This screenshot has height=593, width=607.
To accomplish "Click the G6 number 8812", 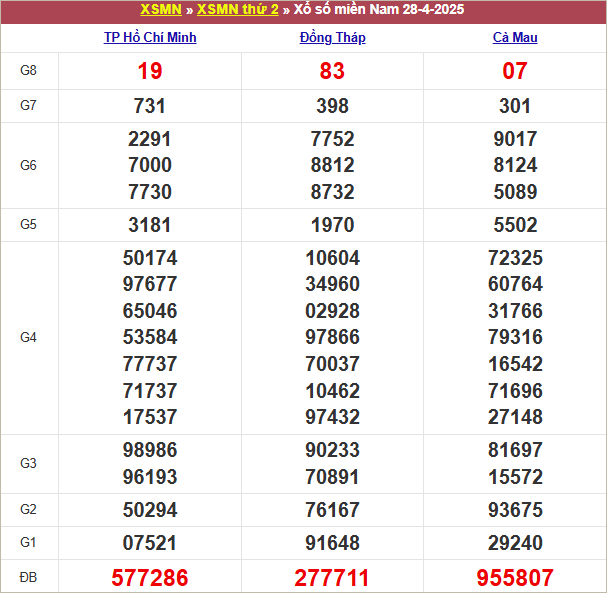I will click(x=332, y=165).
